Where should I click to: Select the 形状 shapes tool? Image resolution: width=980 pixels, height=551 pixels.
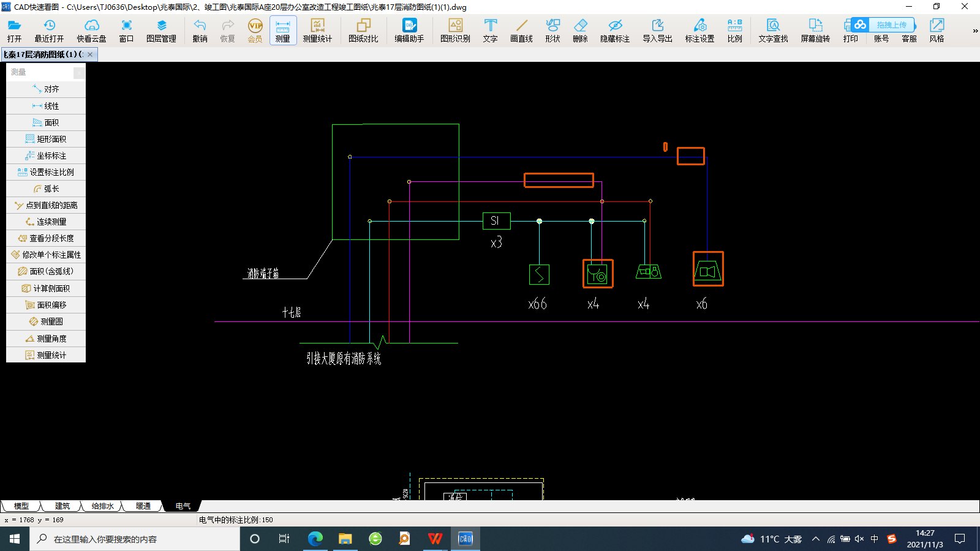click(x=552, y=30)
